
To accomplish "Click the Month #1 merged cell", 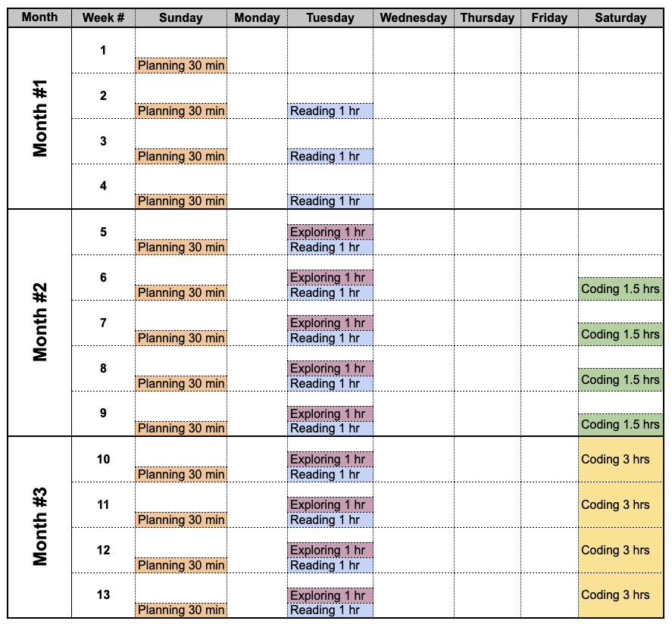I will [39, 118].
